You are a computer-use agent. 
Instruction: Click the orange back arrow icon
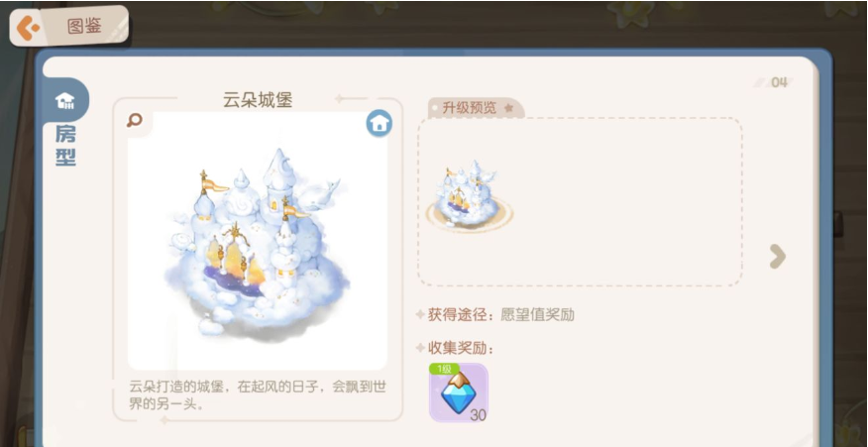tap(27, 28)
